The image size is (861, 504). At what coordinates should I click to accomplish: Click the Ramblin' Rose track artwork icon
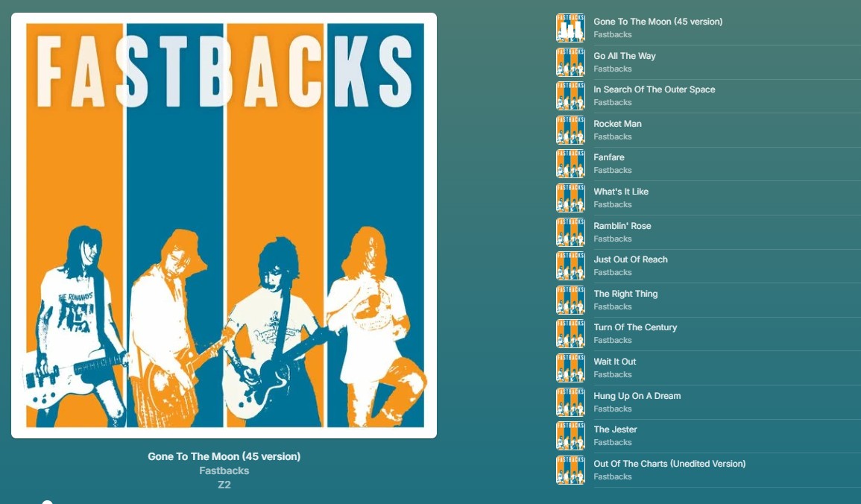pyautogui.click(x=570, y=232)
